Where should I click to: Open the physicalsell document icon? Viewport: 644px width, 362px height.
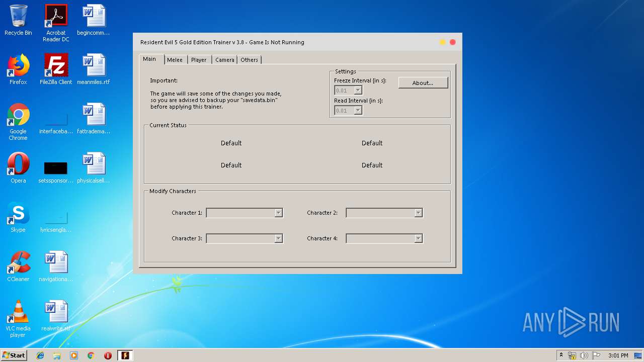click(94, 168)
